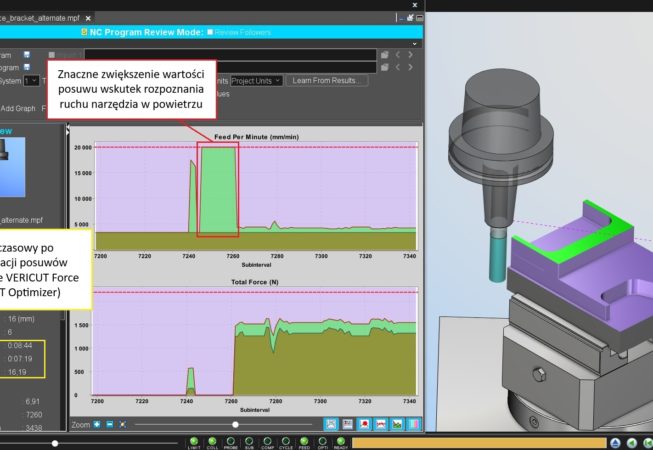This screenshot has width=653, height=450.
Task: Click the last graph toolbar icon on right
Action: pyautogui.click(x=413, y=424)
